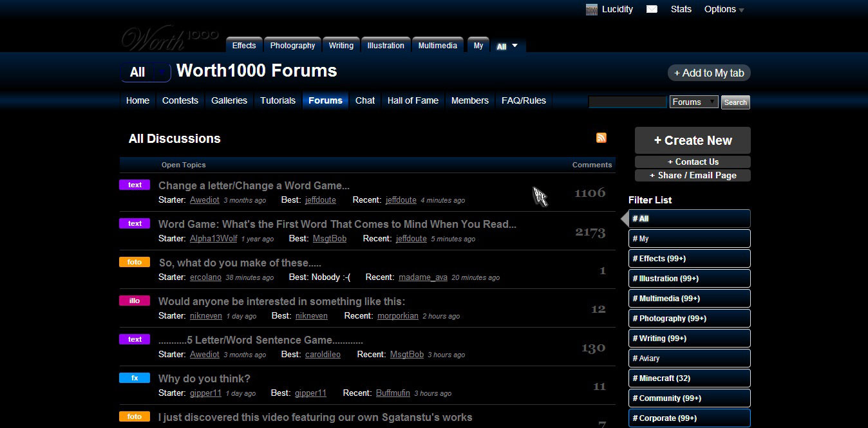Select the # Corporate (99+) filter
The height and width of the screenshot is (428, 868).
(x=690, y=418)
